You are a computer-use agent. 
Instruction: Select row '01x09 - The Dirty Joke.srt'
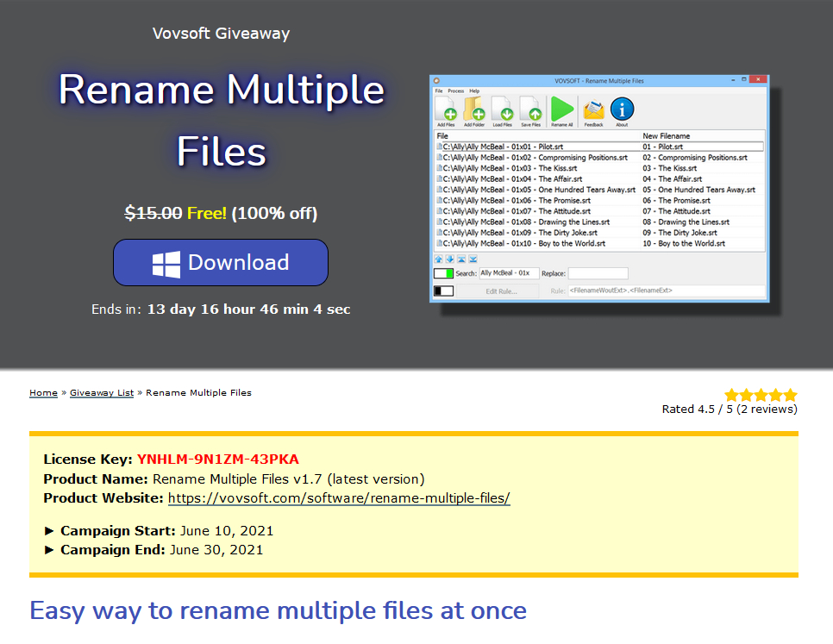point(600,233)
